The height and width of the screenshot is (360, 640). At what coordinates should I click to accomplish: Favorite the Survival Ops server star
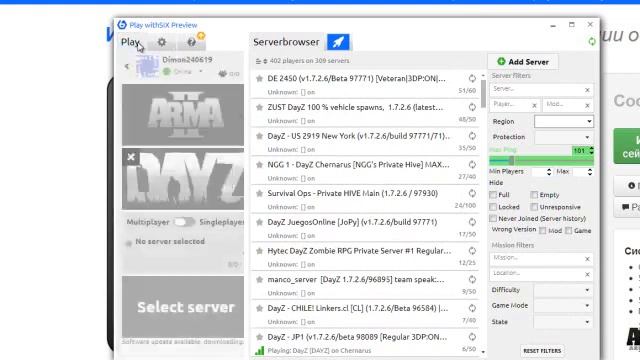(259, 193)
